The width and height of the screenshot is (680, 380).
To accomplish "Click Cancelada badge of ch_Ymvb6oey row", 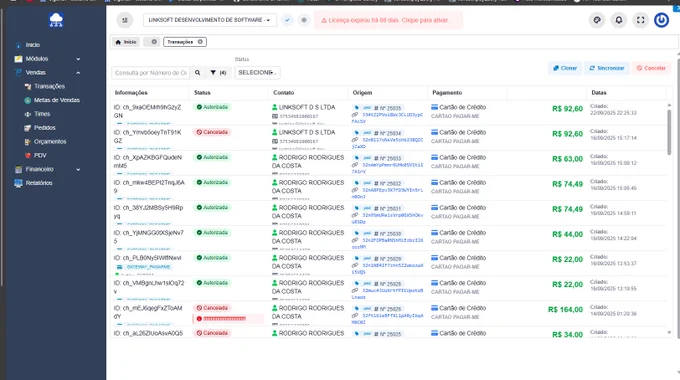I will pyautogui.click(x=212, y=132).
